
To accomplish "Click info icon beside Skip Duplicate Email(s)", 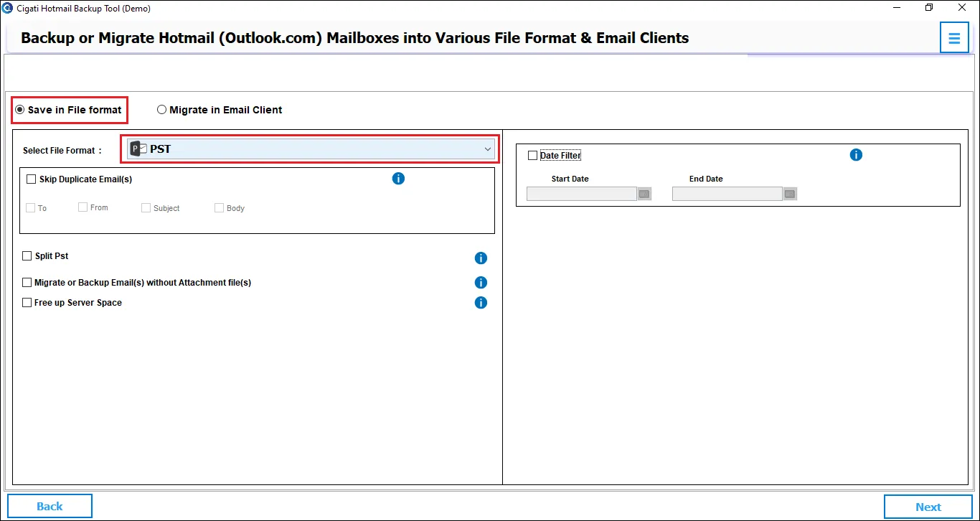I will click(398, 178).
